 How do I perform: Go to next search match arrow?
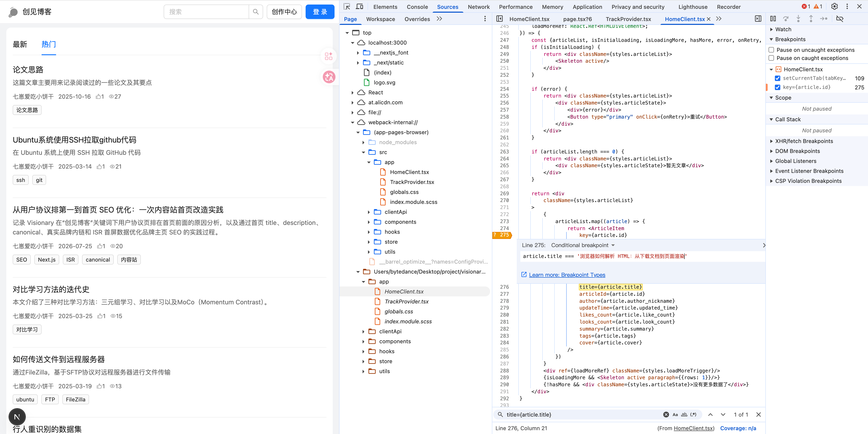723,415
